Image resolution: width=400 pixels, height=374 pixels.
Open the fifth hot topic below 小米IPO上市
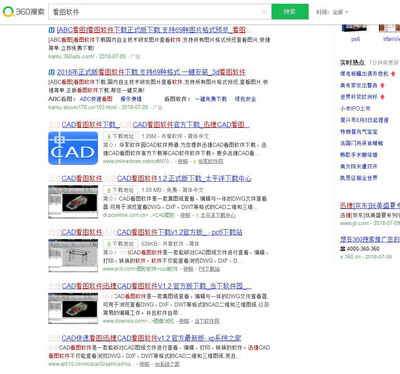coord(364,120)
